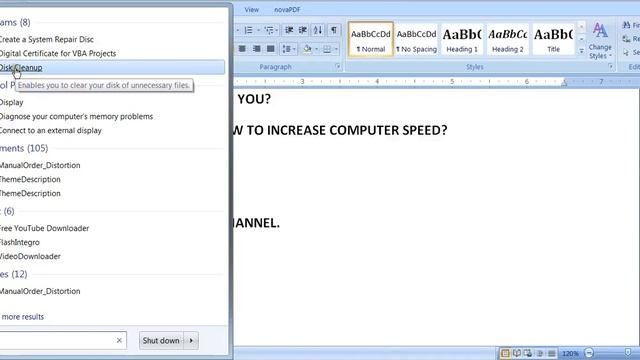This screenshot has width=640, height=360.
Task: Open Styles pane dialog launcher
Action: coord(611,66)
